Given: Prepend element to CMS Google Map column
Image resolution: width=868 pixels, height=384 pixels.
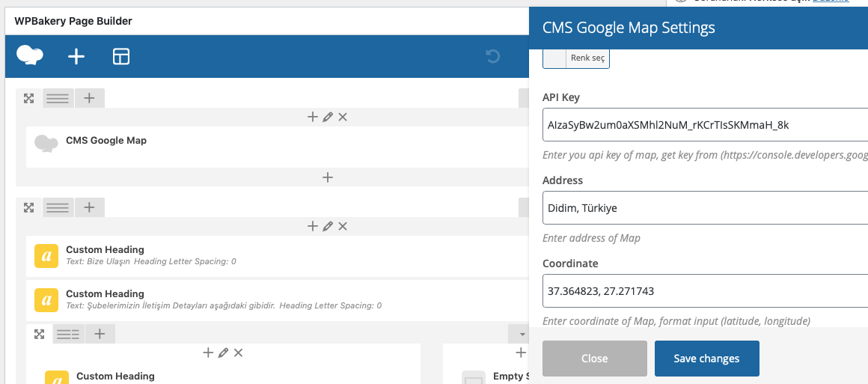Looking at the screenshot, I should click(x=313, y=117).
